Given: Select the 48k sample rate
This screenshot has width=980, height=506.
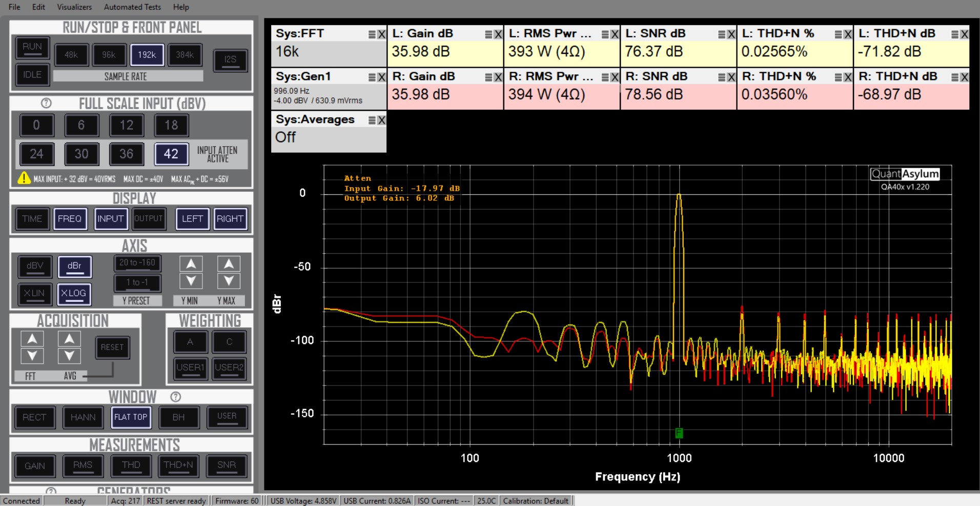Looking at the screenshot, I should 71,55.
